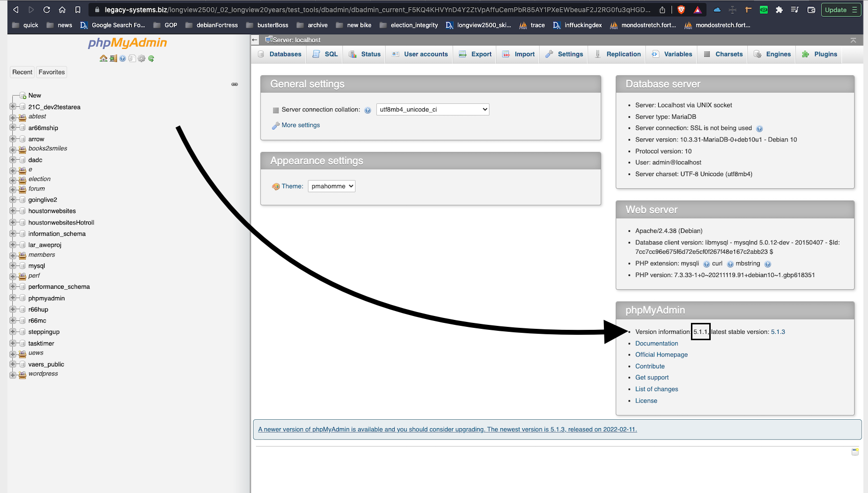Open the List of changes link
868x493 pixels.
point(656,389)
